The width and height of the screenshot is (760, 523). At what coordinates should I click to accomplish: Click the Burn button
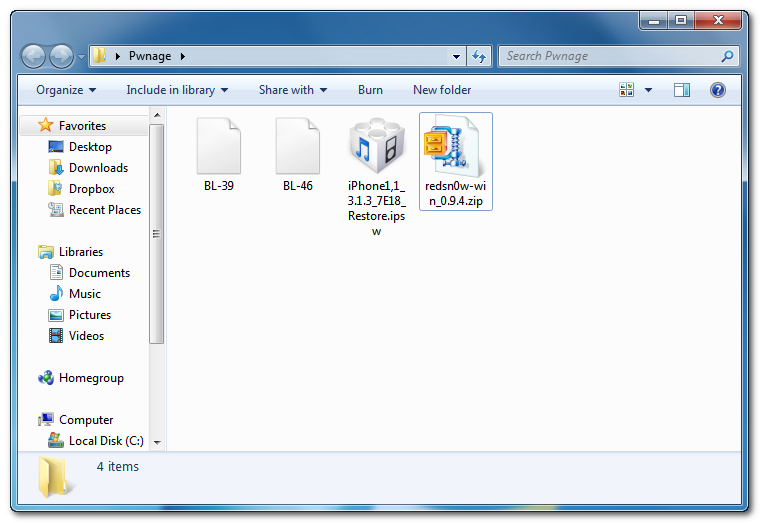pyautogui.click(x=370, y=90)
